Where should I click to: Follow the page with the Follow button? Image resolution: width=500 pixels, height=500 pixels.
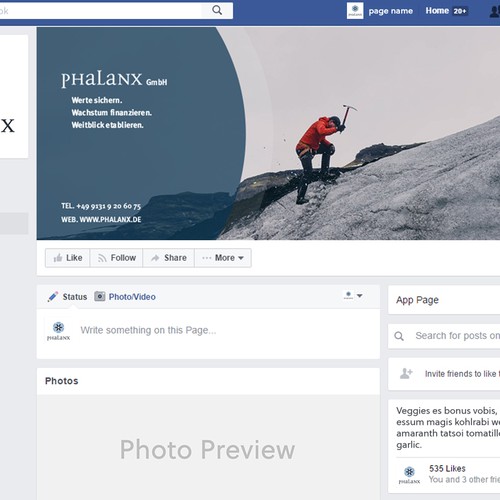click(x=116, y=258)
